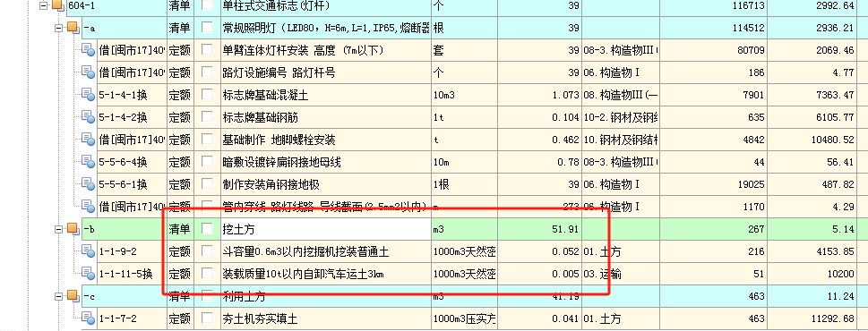Click unit price 4153.85
The width and height of the screenshot is (868, 331).
[836, 252]
